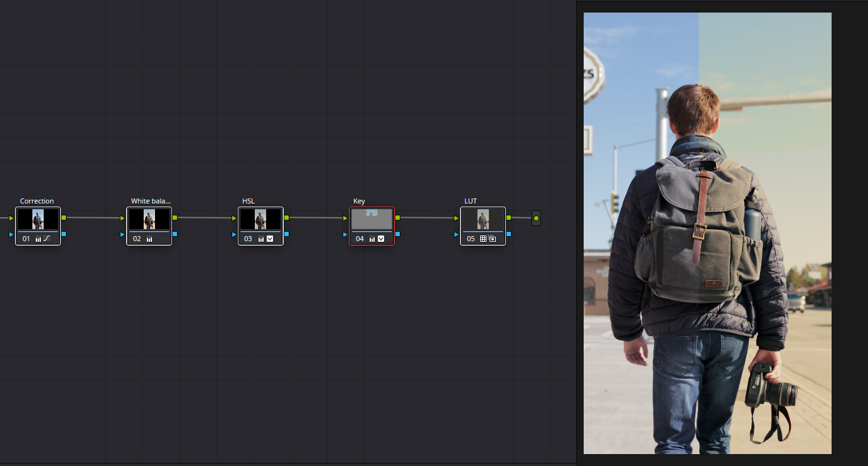The height and width of the screenshot is (466, 868).
Task: Select the Correction node thumbnail
Action: point(38,219)
